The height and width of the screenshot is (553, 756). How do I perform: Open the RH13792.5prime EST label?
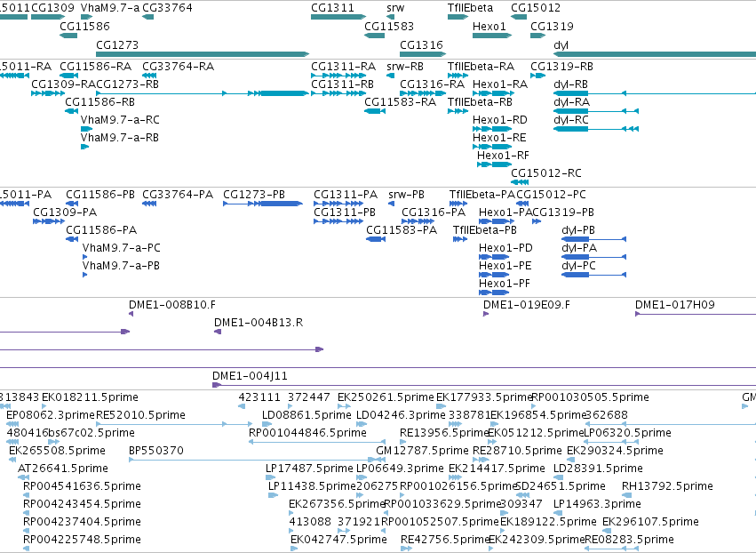[667, 486]
